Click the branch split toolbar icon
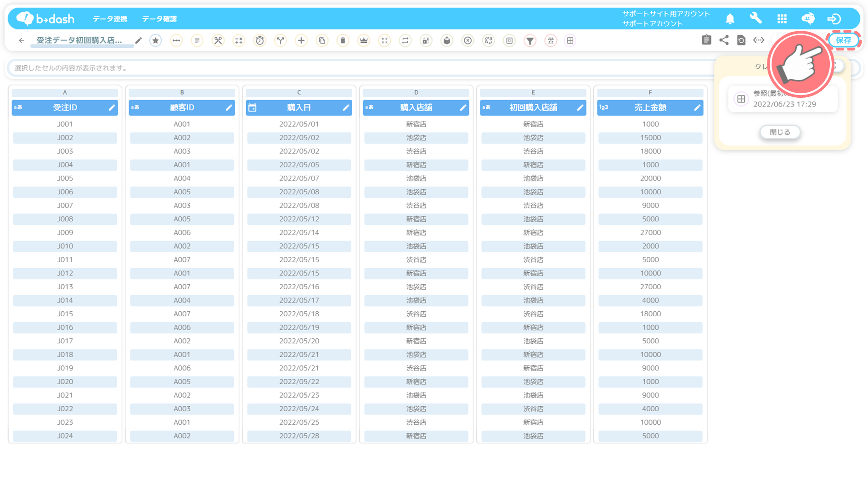The width and height of the screenshot is (868, 488). click(281, 40)
